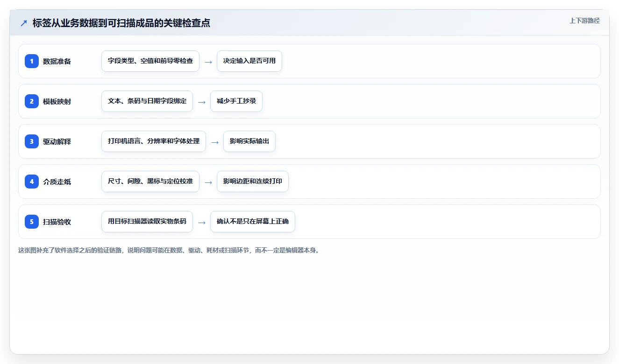Click the 确认不是只在屏幕上正确 box
Viewport: 619px width, 364px height.
pyautogui.click(x=253, y=222)
